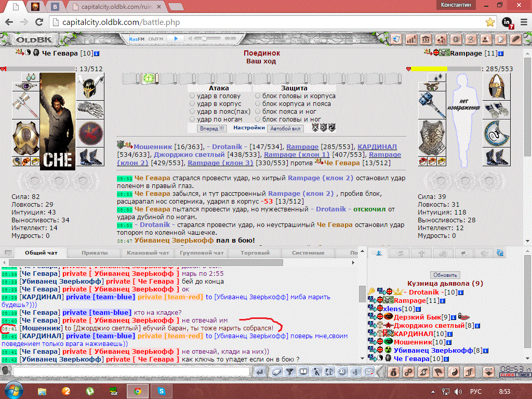The width and height of the screenshot is (532, 399).
Task: Click the eraser clear chat icon
Action: pyautogui.click(x=276, y=372)
